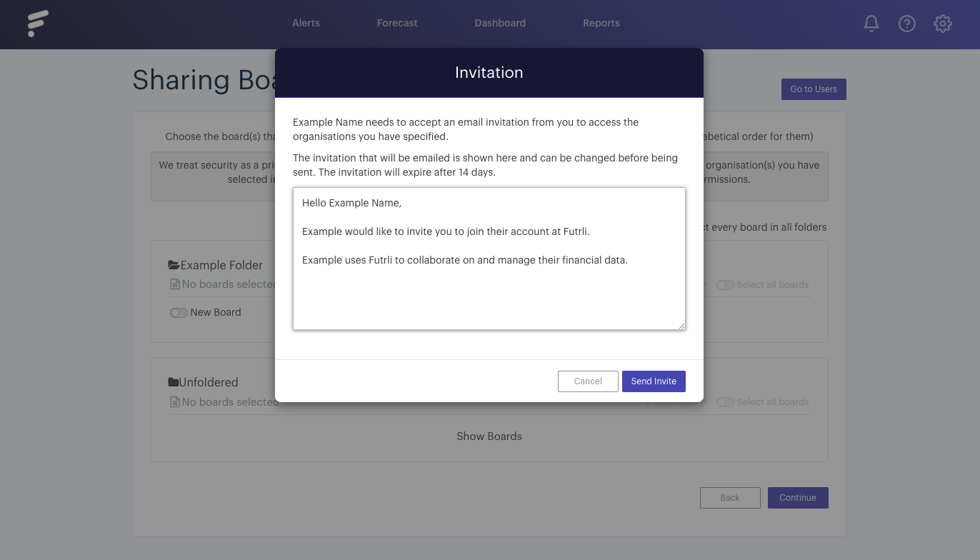The image size is (980, 560).
Task: Click the text area resize handle
Action: coord(681,326)
